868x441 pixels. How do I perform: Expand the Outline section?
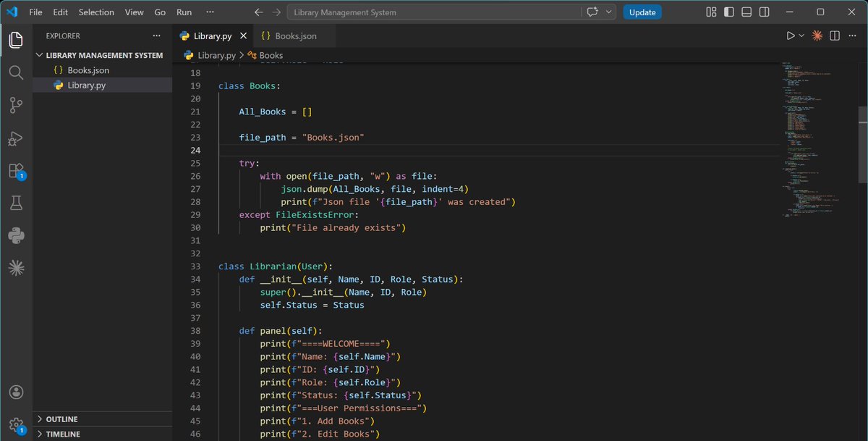[102, 419]
